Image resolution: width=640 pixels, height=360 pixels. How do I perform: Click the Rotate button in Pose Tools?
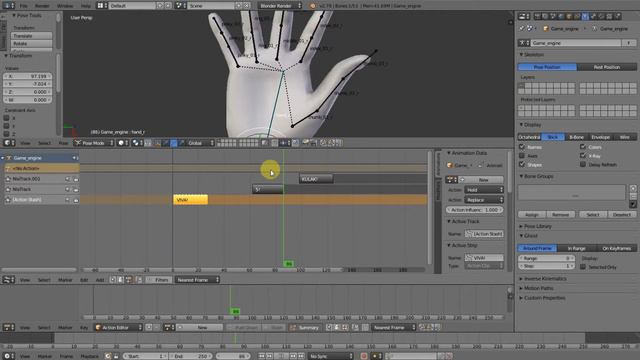coord(31,44)
